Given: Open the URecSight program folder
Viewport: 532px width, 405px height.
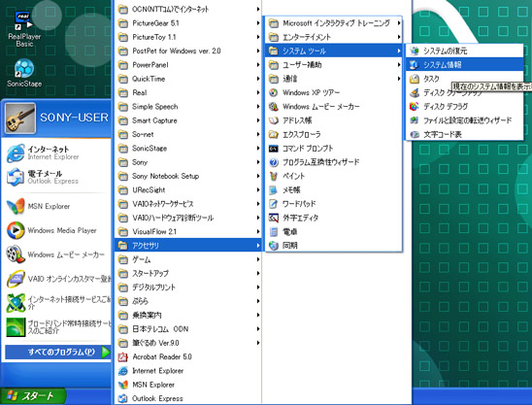Looking at the screenshot, I should coord(187,189).
